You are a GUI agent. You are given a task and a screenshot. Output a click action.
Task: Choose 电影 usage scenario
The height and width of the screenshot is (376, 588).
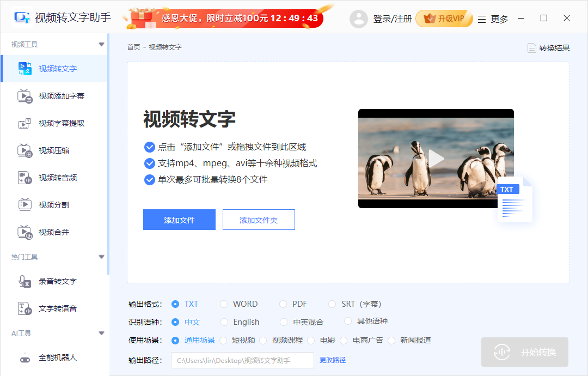(x=311, y=339)
